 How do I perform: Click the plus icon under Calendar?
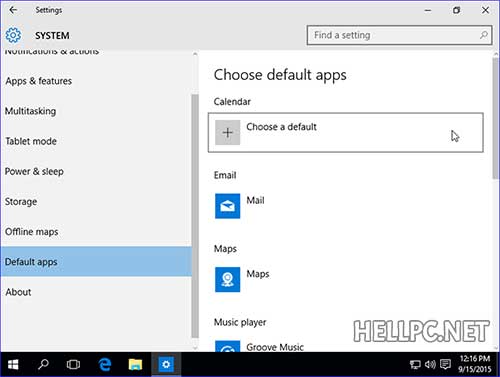pos(227,133)
